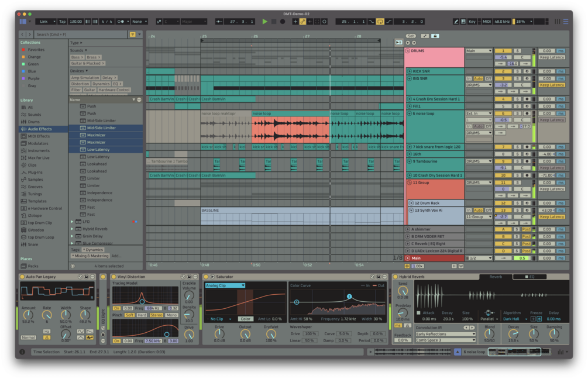Toggle the browser view icon at top left
Image resolution: width=588 pixels, height=379 pixels.
tap(23, 22)
